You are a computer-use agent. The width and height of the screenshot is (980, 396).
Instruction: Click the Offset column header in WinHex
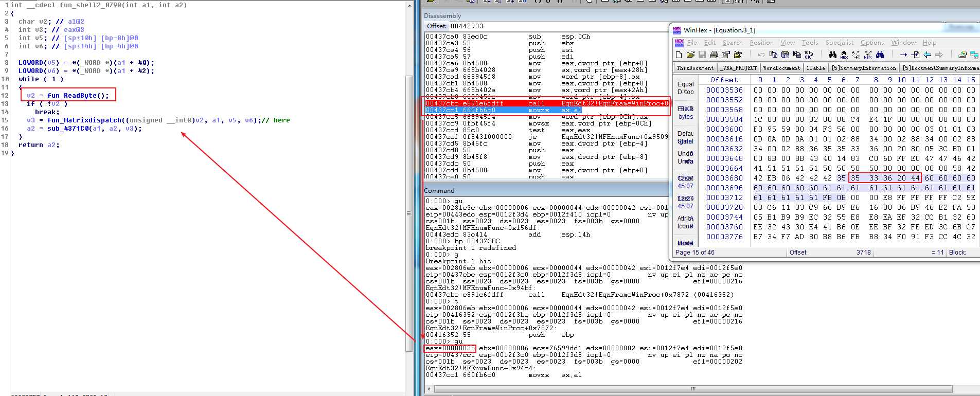[x=724, y=80]
